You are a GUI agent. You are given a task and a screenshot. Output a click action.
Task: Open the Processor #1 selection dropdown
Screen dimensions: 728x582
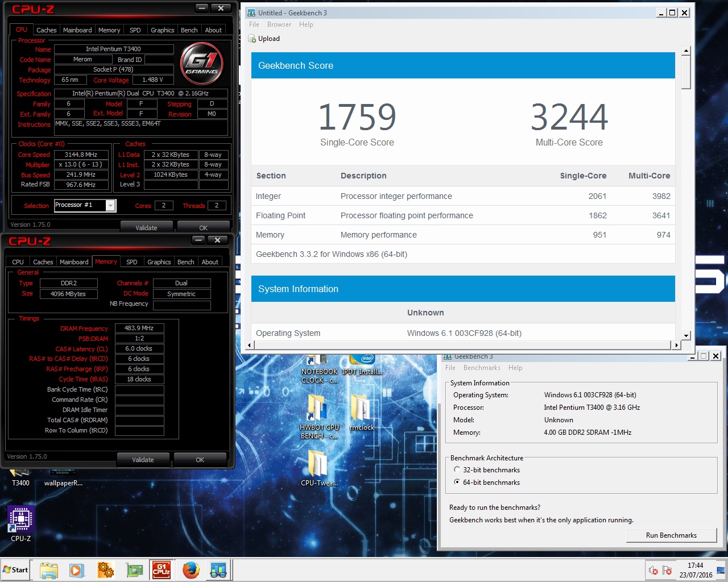(x=111, y=205)
